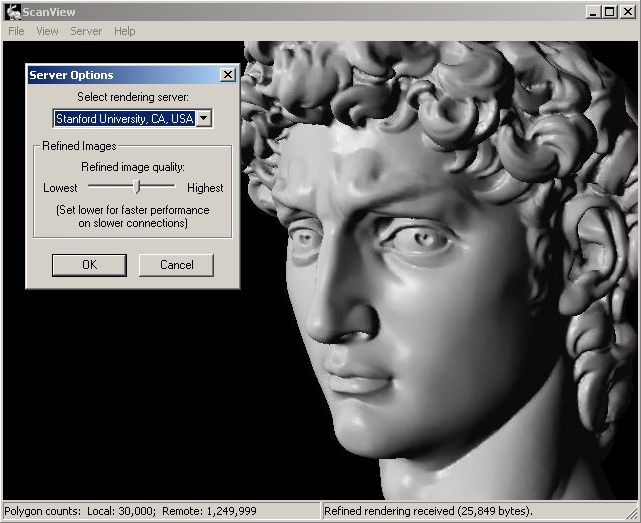This screenshot has width=641, height=523.
Task: Close the main ScanView window
Action: pyautogui.click(x=627, y=12)
